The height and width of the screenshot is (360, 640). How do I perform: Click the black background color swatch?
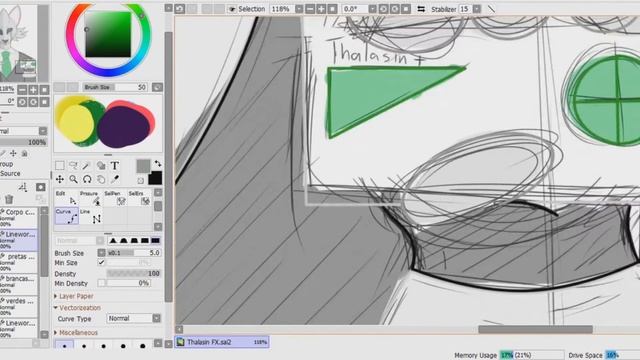[x=155, y=178]
